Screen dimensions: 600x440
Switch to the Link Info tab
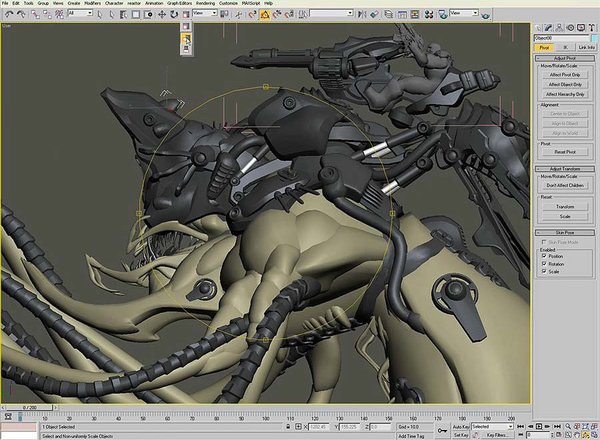(586, 46)
